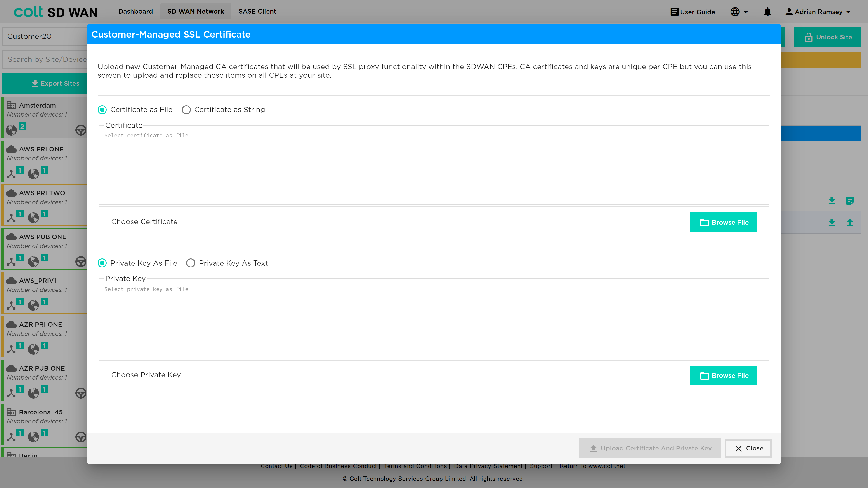Select the AWS PUB ONE site
This screenshot has height=488, width=868.
point(44,249)
